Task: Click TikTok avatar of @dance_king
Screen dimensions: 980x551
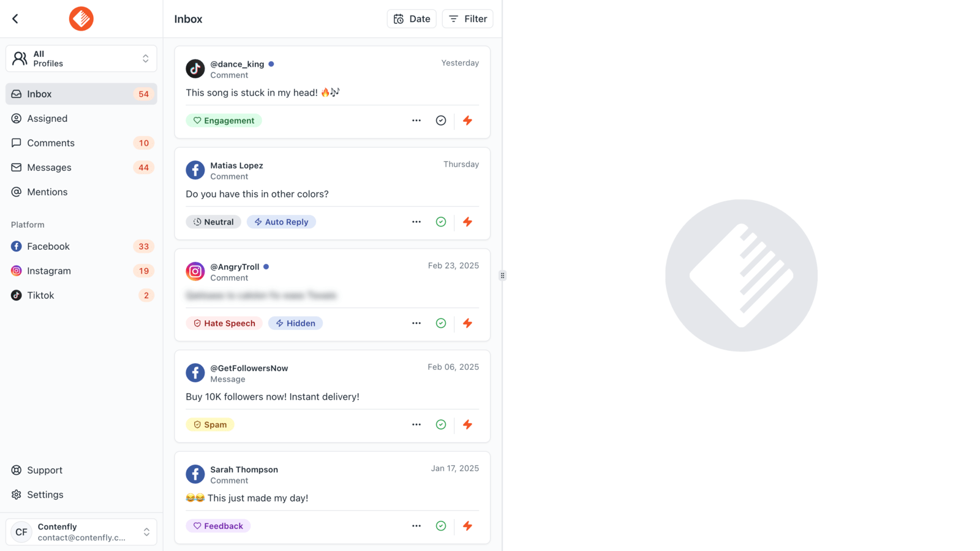Action: click(195, 69)
